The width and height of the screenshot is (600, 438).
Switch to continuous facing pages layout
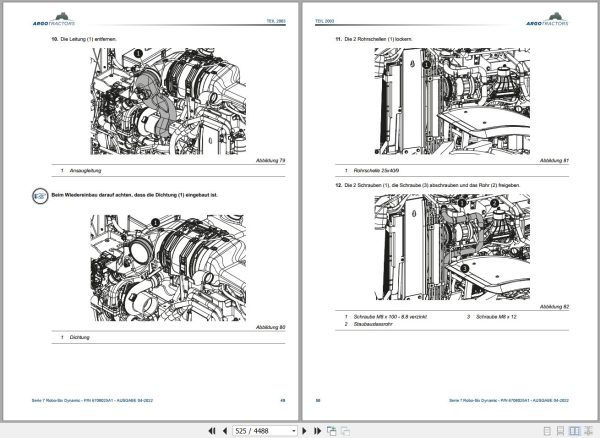tap(588, 431)
